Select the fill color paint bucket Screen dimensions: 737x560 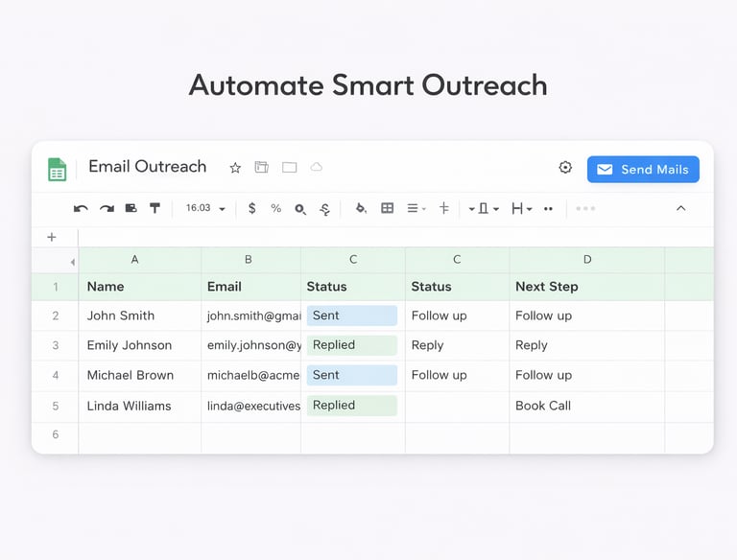click(361, 208)
